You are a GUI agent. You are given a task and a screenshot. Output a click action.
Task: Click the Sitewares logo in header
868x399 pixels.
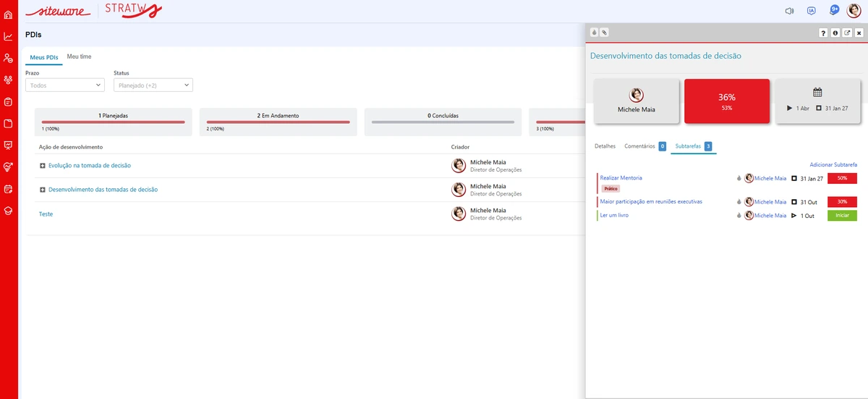58,11
